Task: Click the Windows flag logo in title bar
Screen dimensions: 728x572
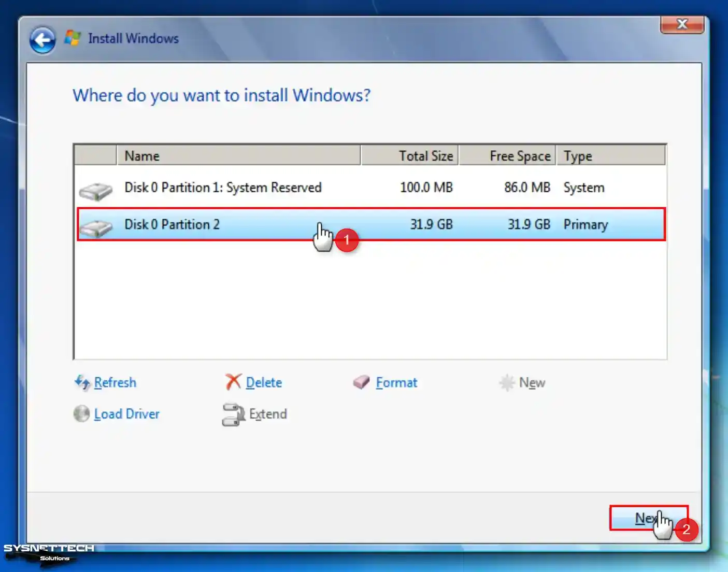Action: [x=73, y=38]
